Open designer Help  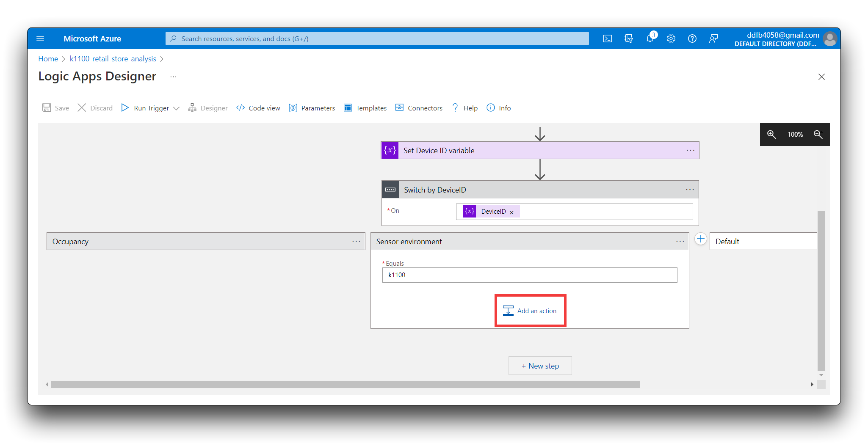[x=464, y=108]
